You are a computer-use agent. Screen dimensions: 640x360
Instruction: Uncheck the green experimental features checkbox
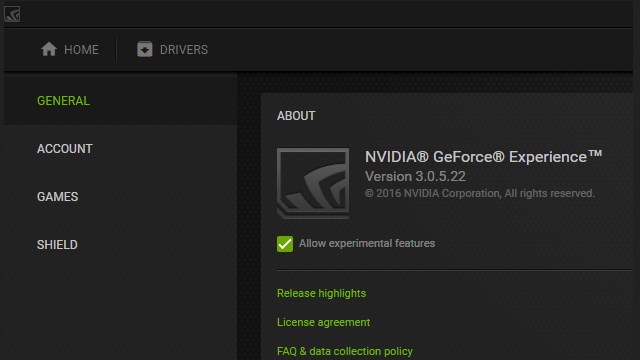pyautogui.click(x=285, y=244)
